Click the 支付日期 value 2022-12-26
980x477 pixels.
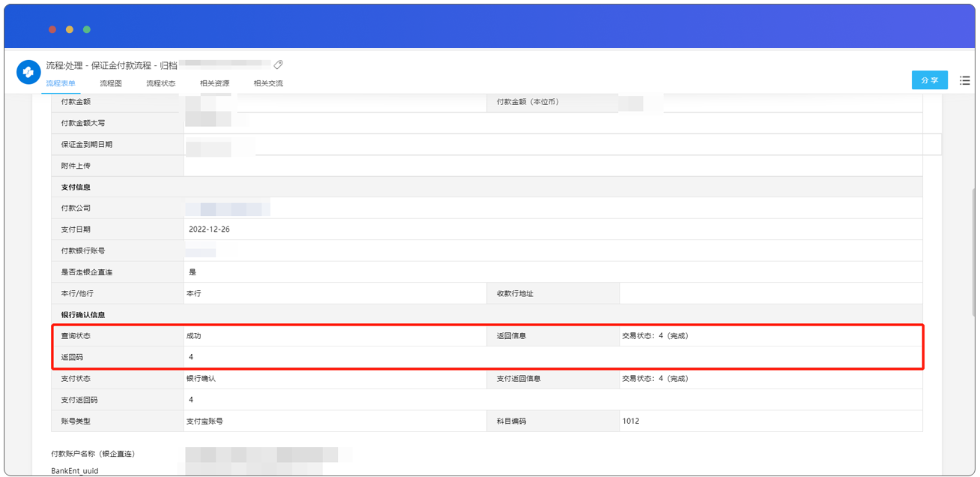point(210,229)
